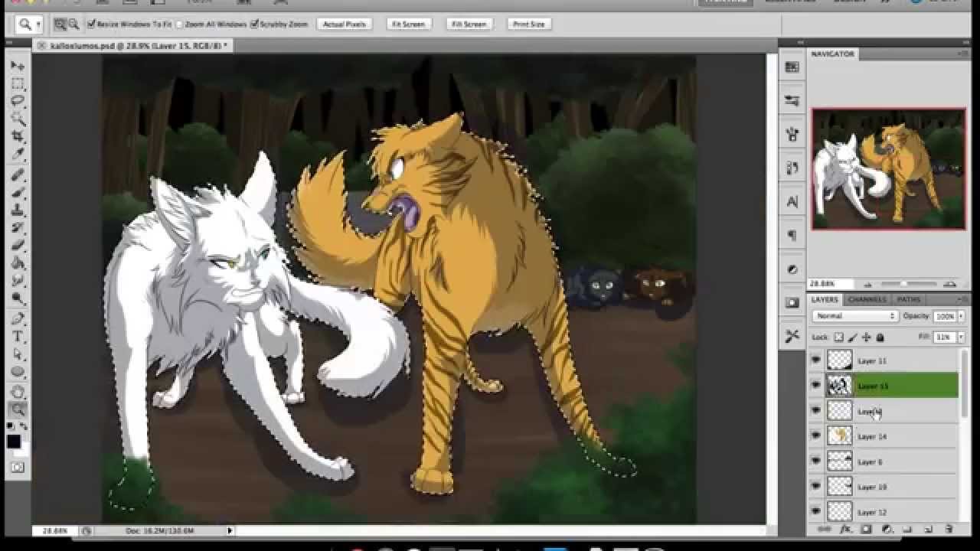Image resolution: width=980 pixels, height=551 pixels.
Task: Select the Layers tab
Action: [825, 299]
